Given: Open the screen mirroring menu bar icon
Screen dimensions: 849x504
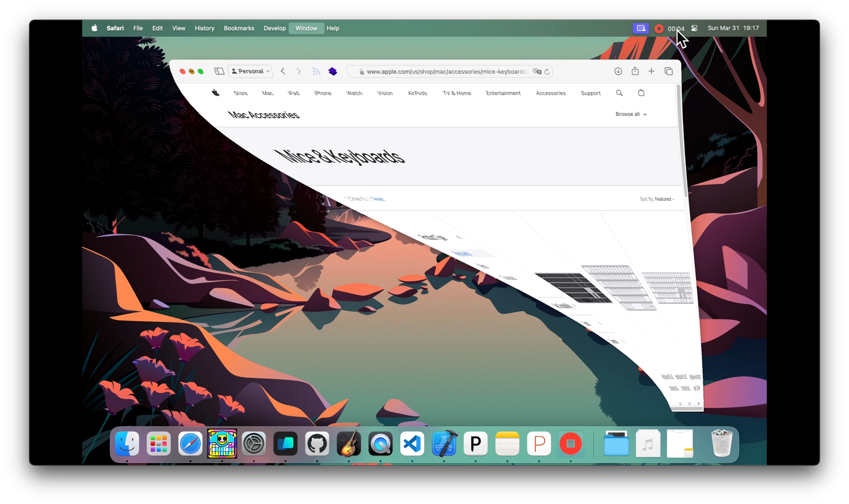Looking at the screenshot, I should [x=640, y=28].
